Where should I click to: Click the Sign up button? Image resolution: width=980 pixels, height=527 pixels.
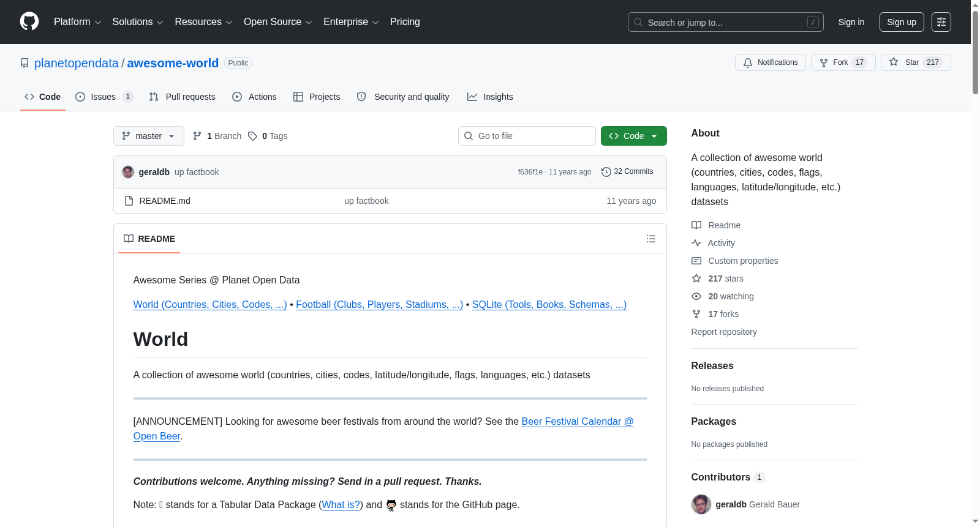[x=902, y=22]
